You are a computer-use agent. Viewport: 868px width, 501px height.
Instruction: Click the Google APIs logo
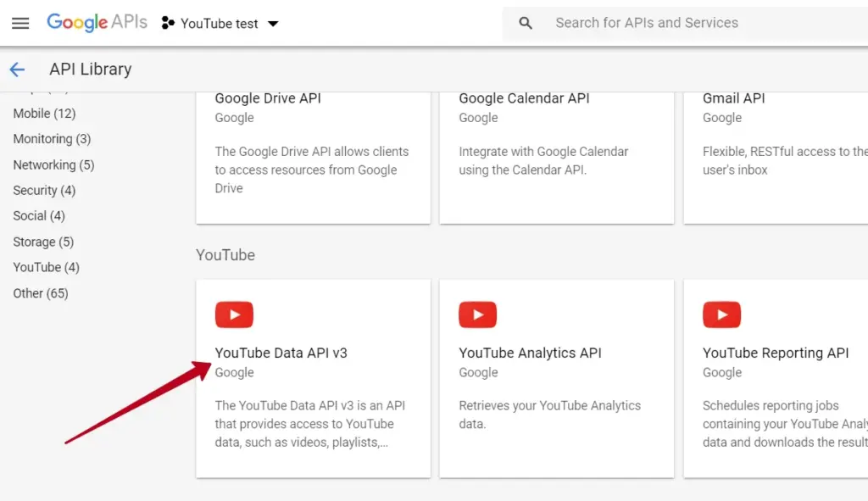[x=97, y=23]
